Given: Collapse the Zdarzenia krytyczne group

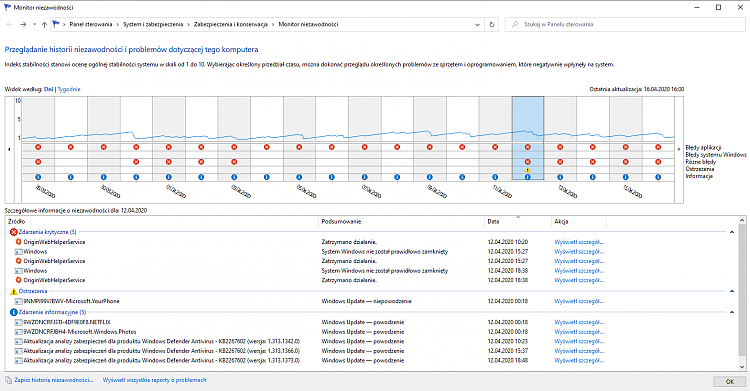Looking at the screenshot, I should pyautogui.click(x=732, y=232).
